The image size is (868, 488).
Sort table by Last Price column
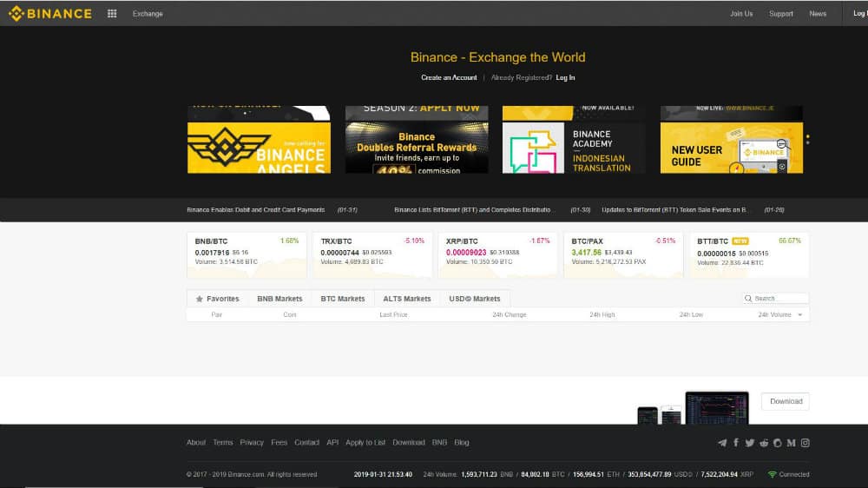pos(393,314)
